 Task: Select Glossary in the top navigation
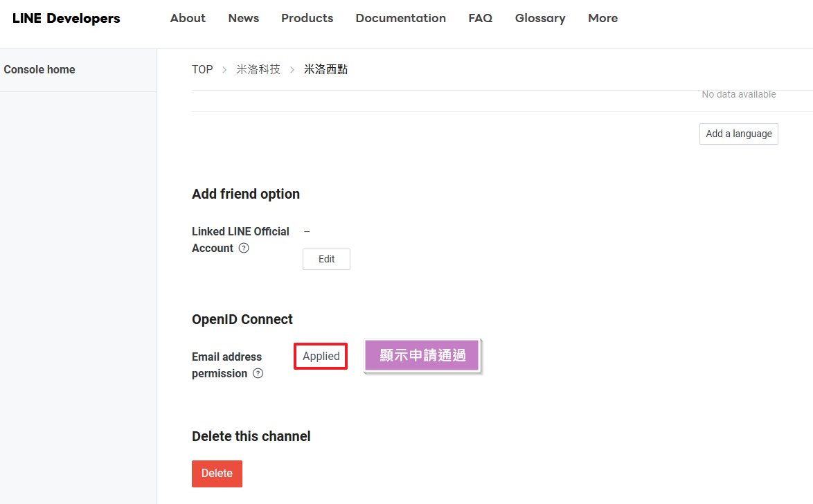tap(539, 18)
